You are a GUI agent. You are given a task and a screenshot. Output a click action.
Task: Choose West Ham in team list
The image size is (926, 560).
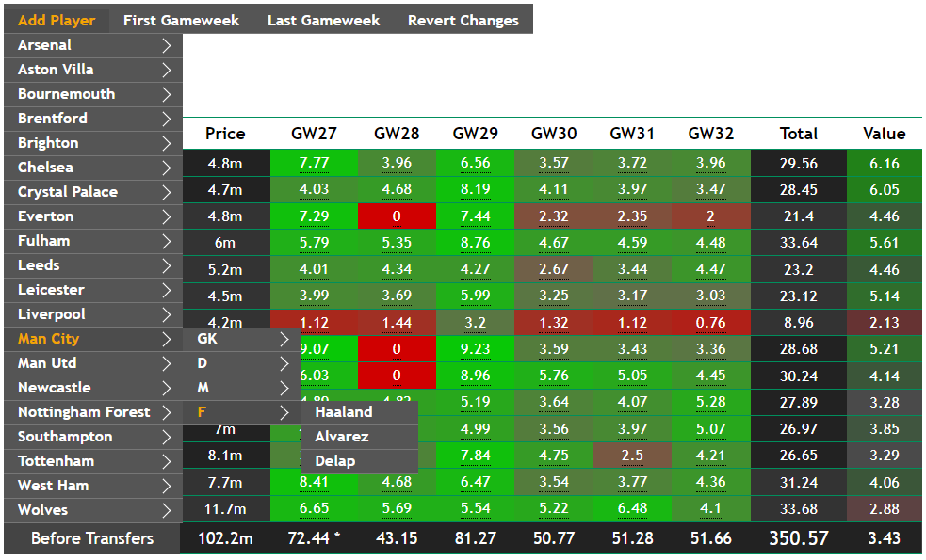93,487
